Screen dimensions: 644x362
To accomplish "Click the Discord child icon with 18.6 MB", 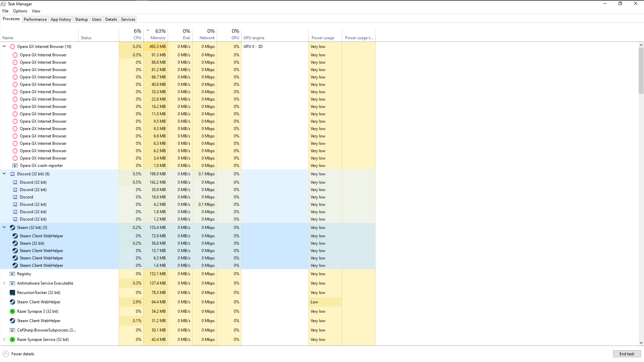I will tap(15, 197).
